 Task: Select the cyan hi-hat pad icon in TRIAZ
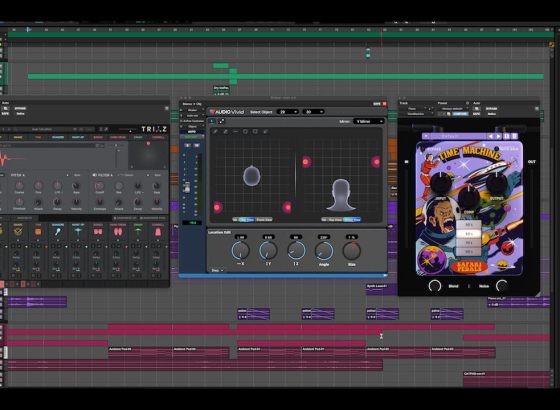[78, 231]
